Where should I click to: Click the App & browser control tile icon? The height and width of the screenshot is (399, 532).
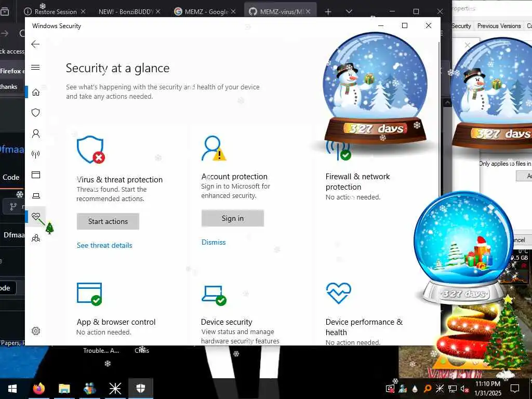(89, 294)
